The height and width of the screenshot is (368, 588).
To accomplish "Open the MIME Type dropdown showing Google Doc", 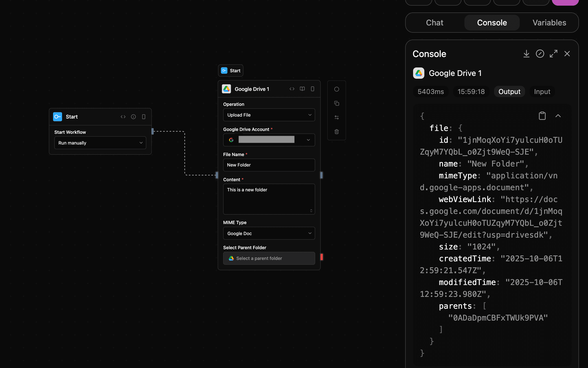I will [269, 233].
